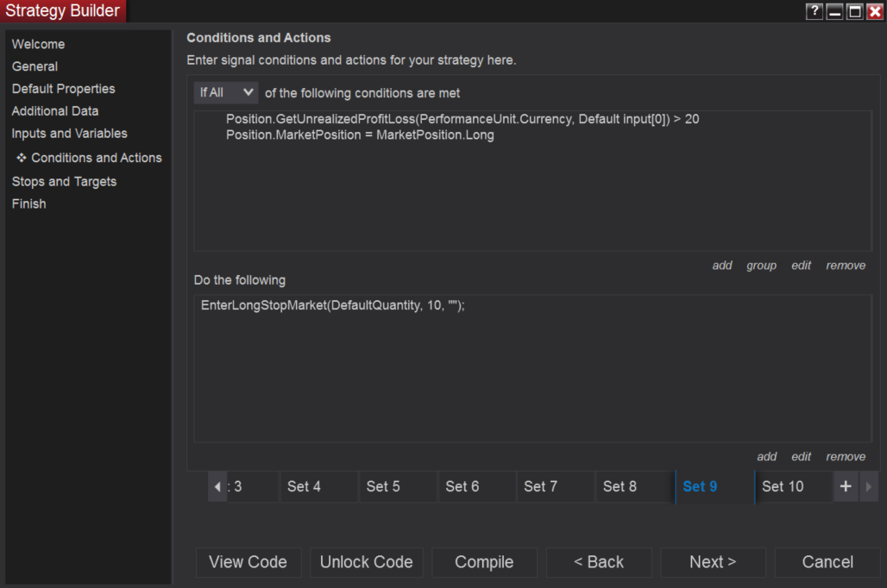Screen dimensions: 887x588
Task: Click group link under conditions
Action: [761, 266]
